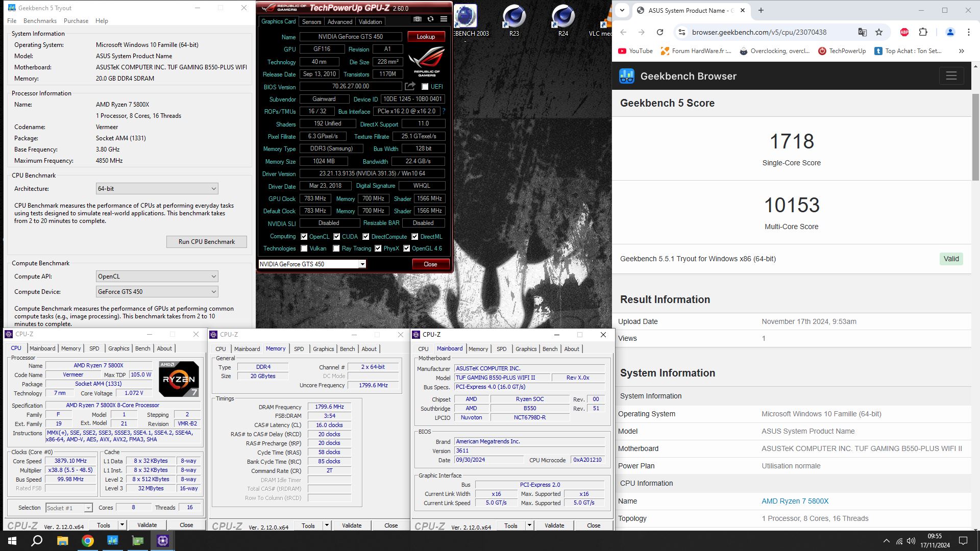Open the Architecture 64-bit dropdown in Geekbench
Screen dimensions: 980x551
coord(157,189)
